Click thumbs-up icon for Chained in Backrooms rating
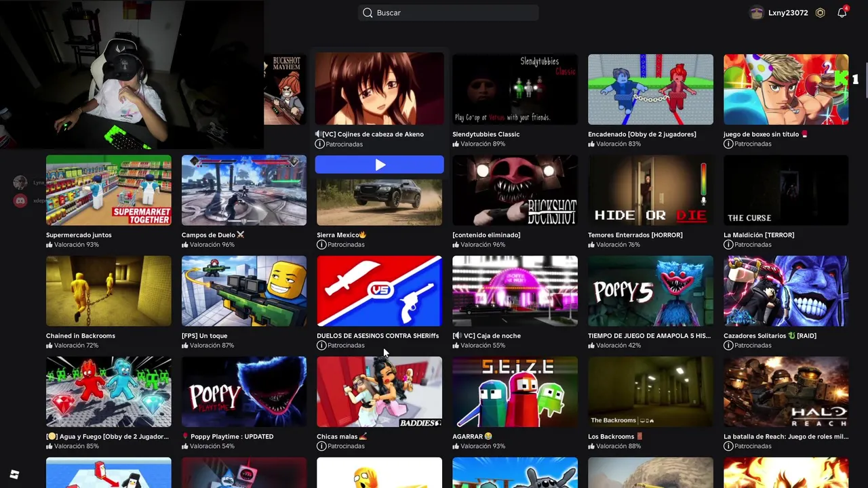This screenshot has height=488, width=868. coord(50,346)
